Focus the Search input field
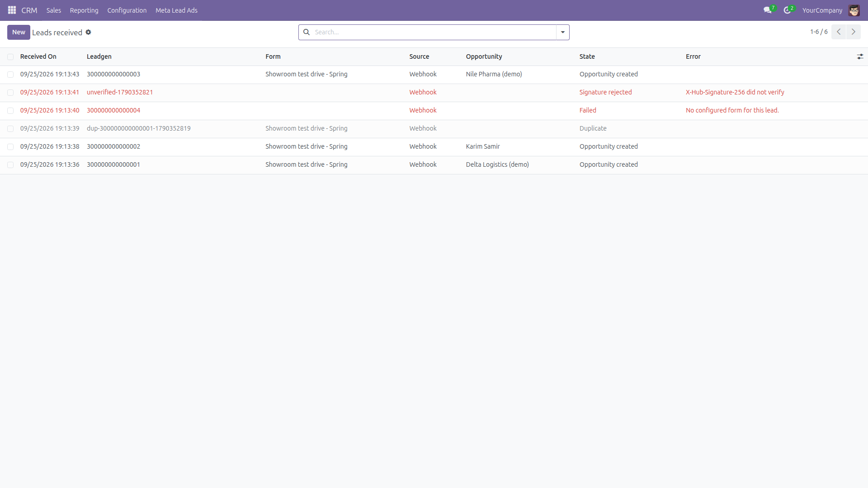 (x=434, y=32)
